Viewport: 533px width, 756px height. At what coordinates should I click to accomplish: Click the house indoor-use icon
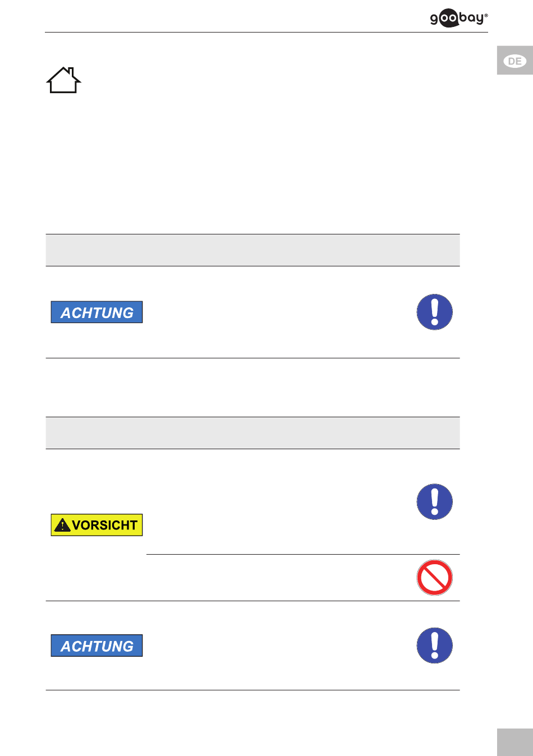click(x=64, y=80)
